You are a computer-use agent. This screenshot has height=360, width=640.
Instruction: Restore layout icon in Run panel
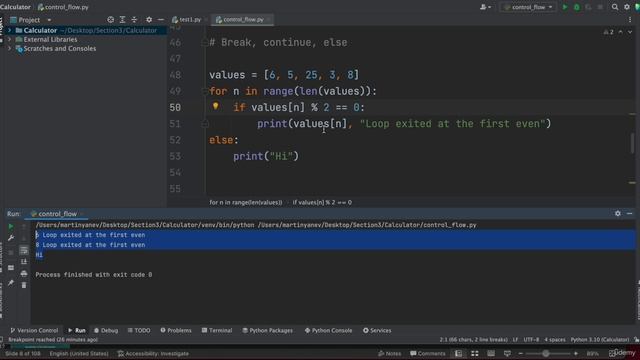11,268
